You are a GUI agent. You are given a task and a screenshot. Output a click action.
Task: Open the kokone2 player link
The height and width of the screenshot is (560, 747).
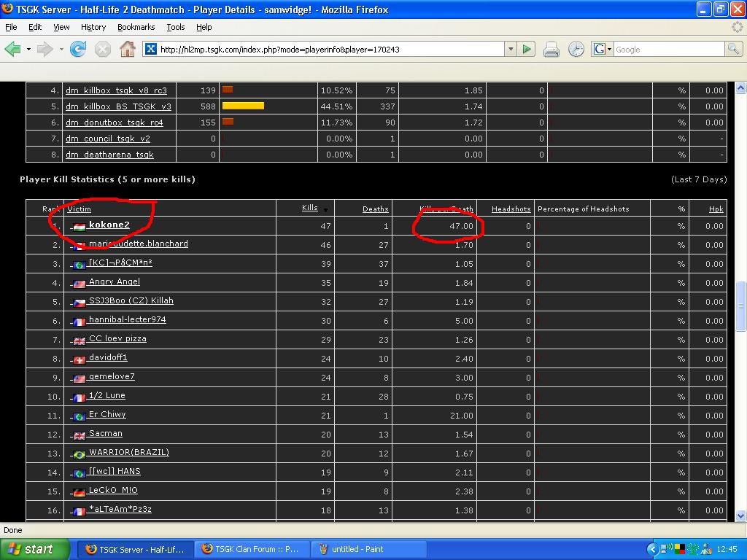coord(109,225)
